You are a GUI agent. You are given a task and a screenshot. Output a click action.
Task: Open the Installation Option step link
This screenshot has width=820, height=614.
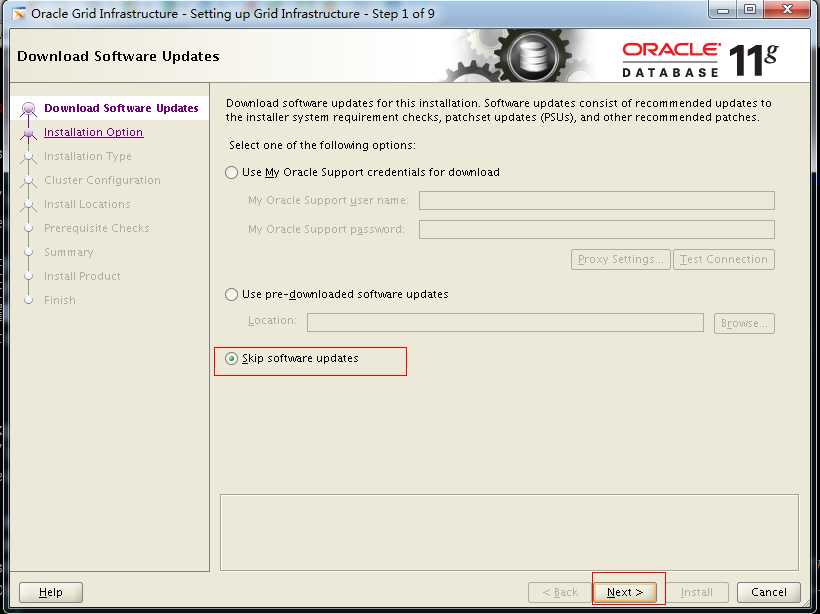pyautogui.click(x=94, y=132)
